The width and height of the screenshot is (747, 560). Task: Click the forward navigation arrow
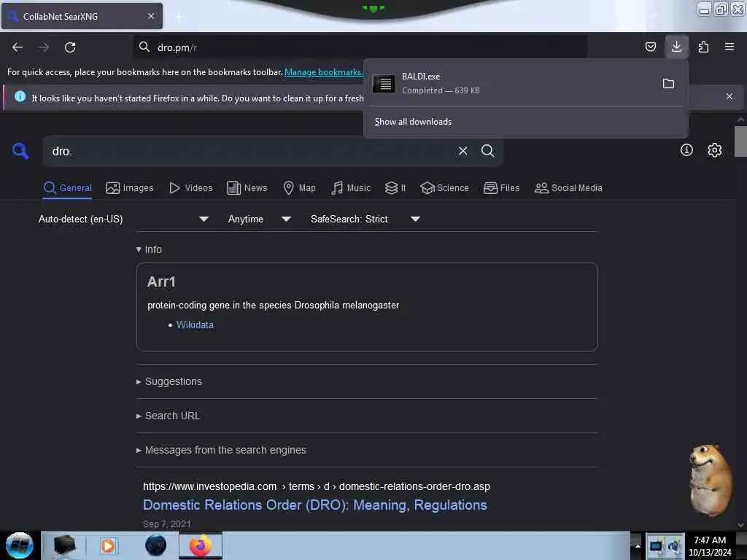coord(43,47)
